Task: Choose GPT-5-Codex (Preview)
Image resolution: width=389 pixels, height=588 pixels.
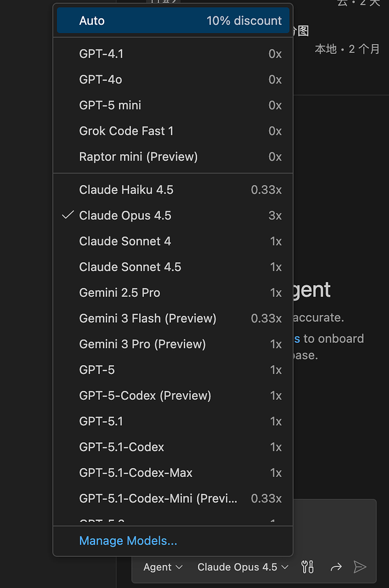Action: click(173, 396)
